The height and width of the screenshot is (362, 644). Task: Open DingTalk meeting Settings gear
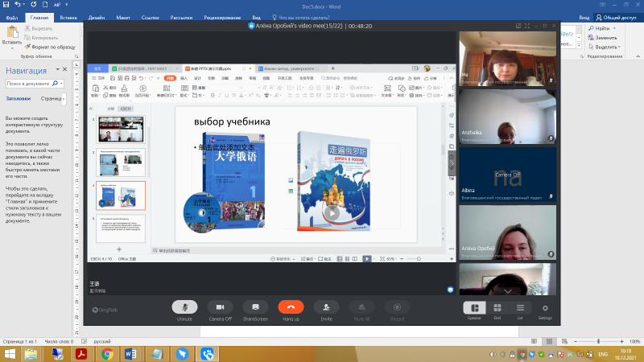[545, 308]
